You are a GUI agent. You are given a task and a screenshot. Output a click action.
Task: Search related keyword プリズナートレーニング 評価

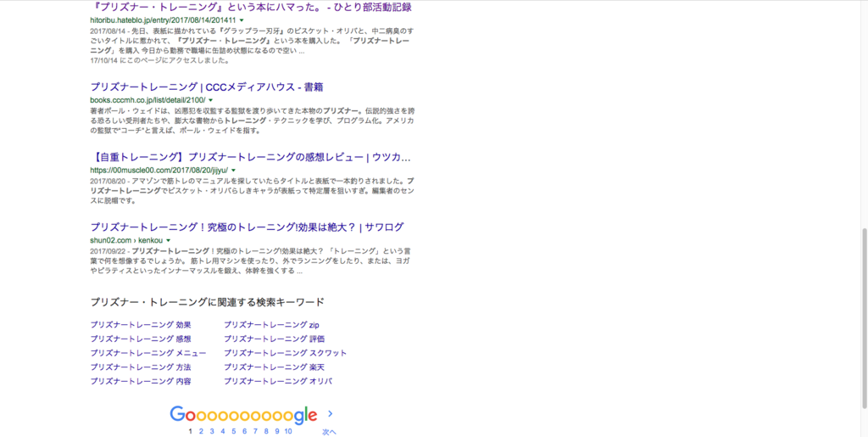click(274, 339)
